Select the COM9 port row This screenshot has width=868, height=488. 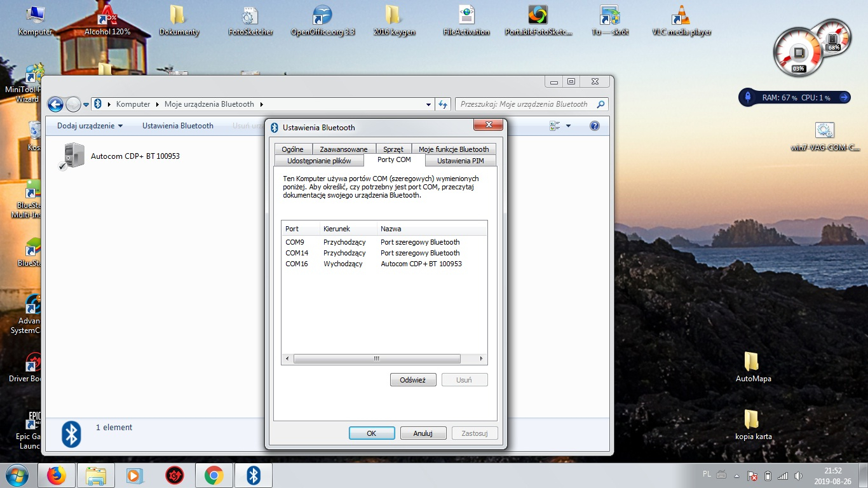click(384, 242)
